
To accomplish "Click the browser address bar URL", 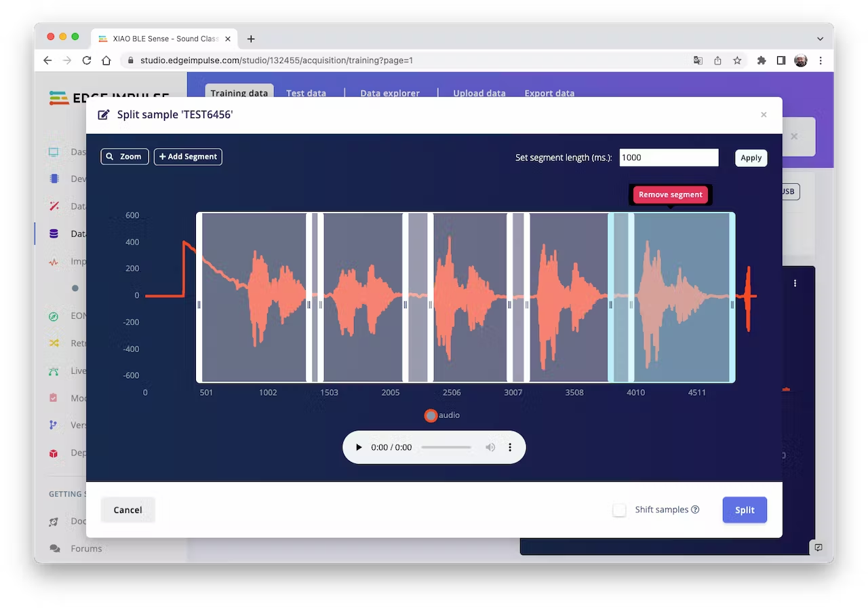I will [277, 60].
